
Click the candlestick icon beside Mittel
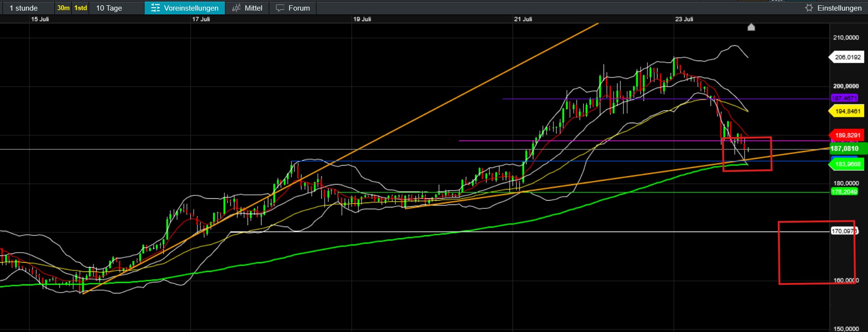(x=236, y=8)
